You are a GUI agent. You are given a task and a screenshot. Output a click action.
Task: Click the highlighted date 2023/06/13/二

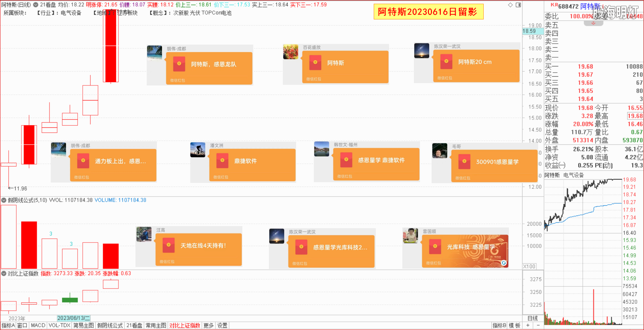pos(74,318)
